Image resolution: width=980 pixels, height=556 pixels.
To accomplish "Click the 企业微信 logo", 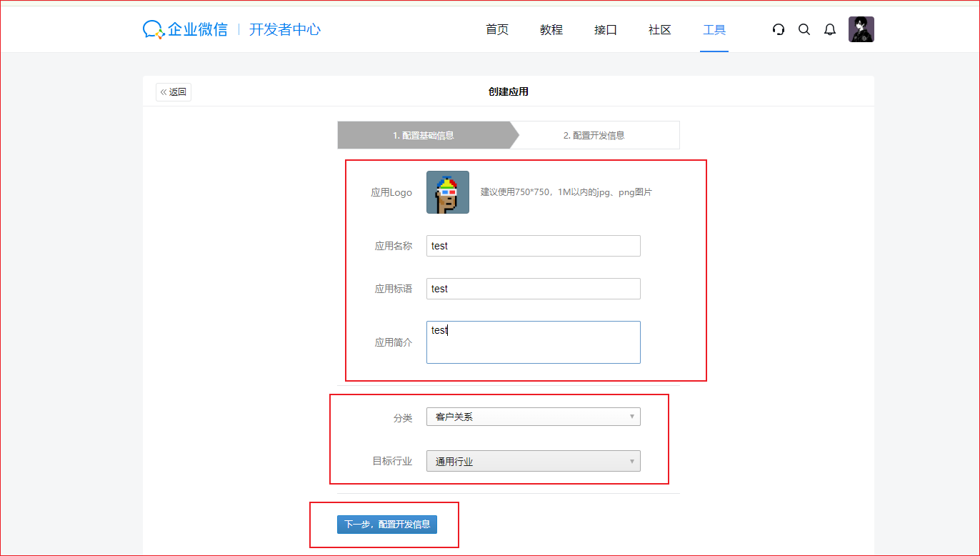I will click(186, 29).
